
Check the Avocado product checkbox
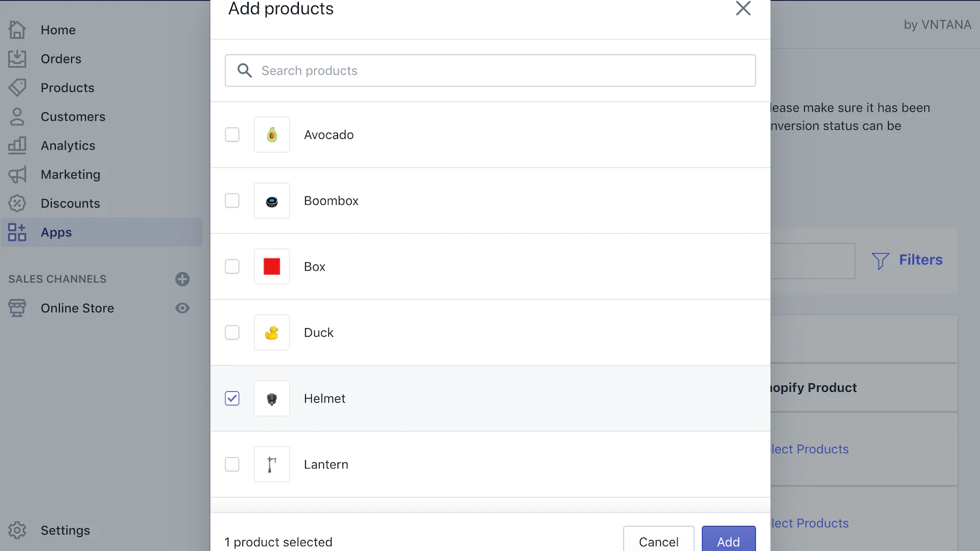tap(232, 135)
